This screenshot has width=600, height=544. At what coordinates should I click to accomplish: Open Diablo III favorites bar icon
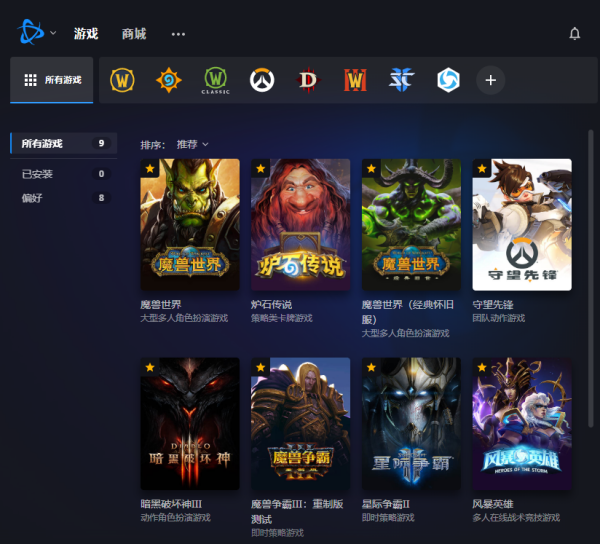pos(308,80)
